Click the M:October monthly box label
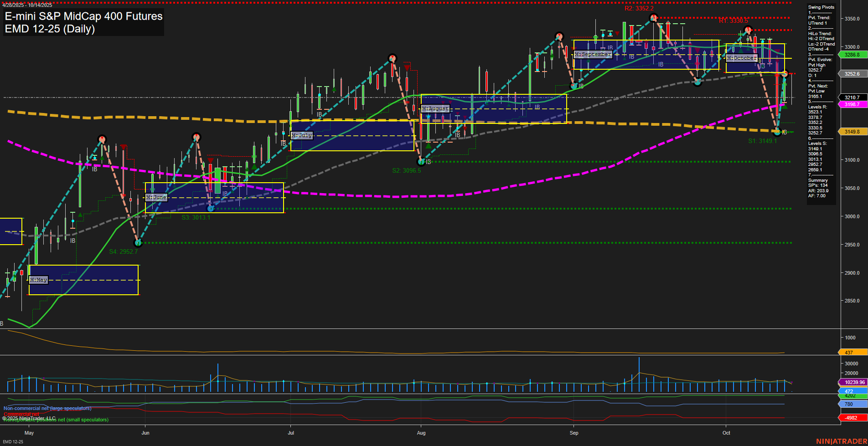 point(742,57)
